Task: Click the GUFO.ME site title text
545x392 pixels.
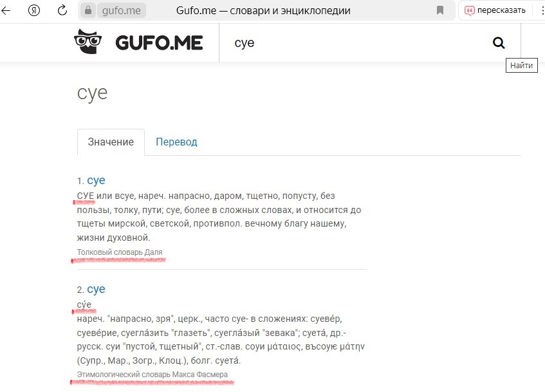Action: [x=159, y=43]
